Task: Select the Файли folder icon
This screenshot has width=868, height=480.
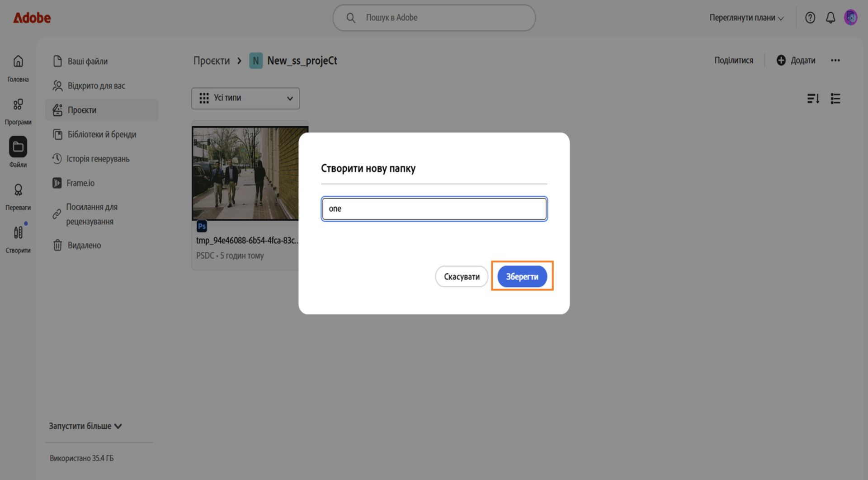Action: point(18,147)
